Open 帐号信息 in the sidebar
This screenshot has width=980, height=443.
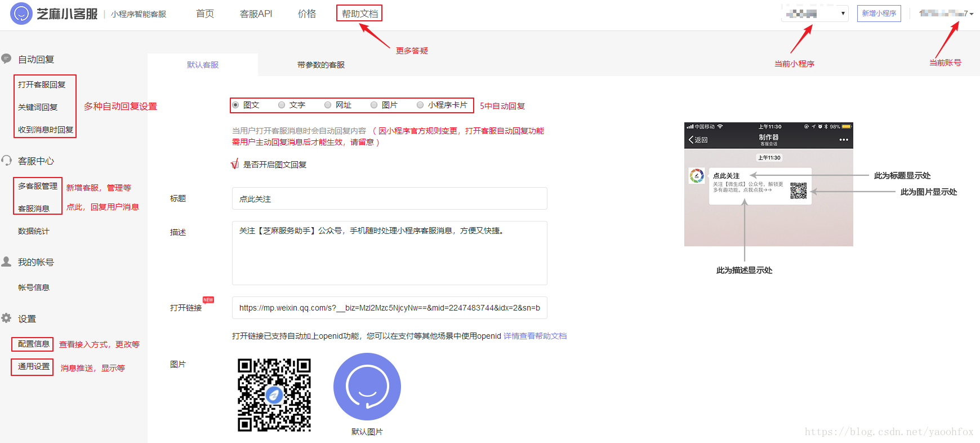tap(34, 287)
